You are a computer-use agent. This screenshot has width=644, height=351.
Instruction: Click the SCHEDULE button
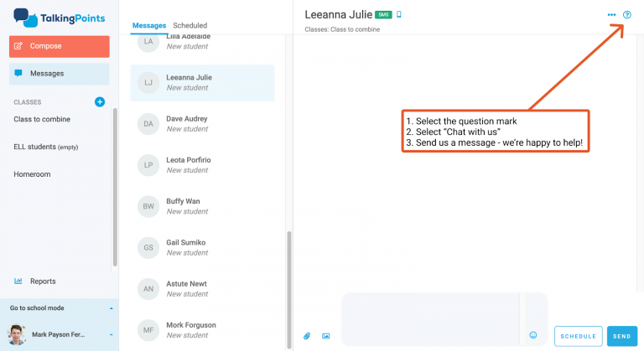pos(579,336)
